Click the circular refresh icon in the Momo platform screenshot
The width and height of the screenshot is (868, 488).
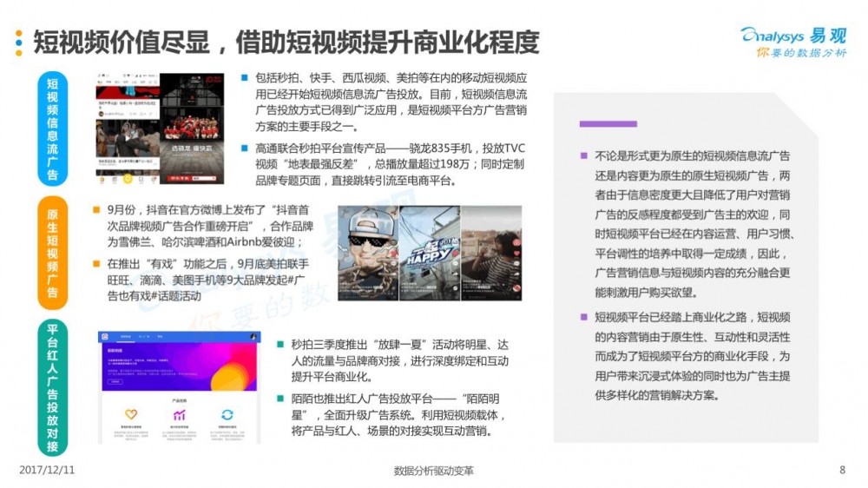pyautogui.click(x=227, y=414)
